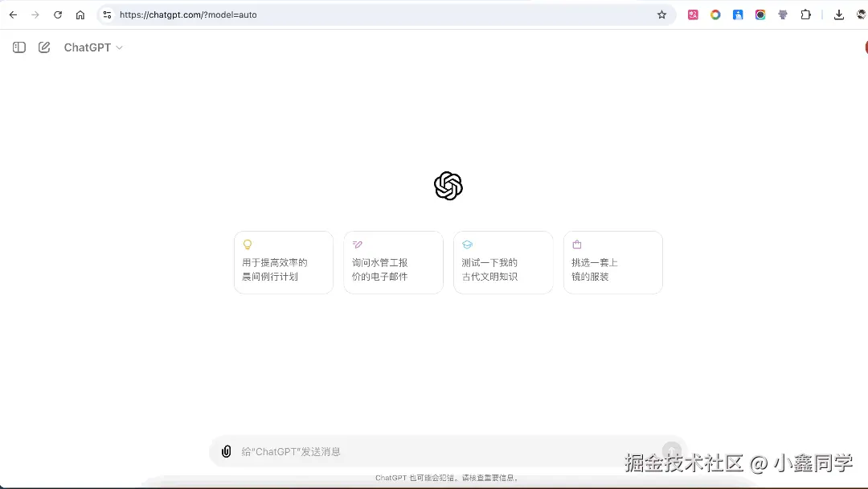Image resolution: width=868 pixels, height=489 pixels.
Task: Choose the 测试一下我的古代文明知识 suggestion card
Action: pos(503,262)
